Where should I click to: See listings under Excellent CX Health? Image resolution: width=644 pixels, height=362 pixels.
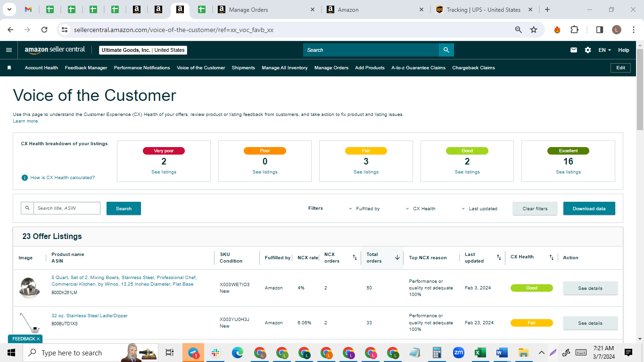coord(568,172)
